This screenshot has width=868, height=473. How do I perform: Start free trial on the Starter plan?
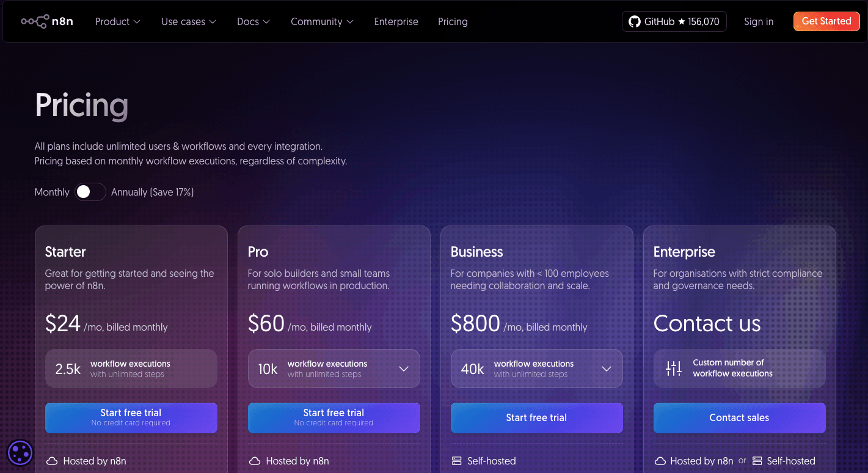(x=131, y=417)
